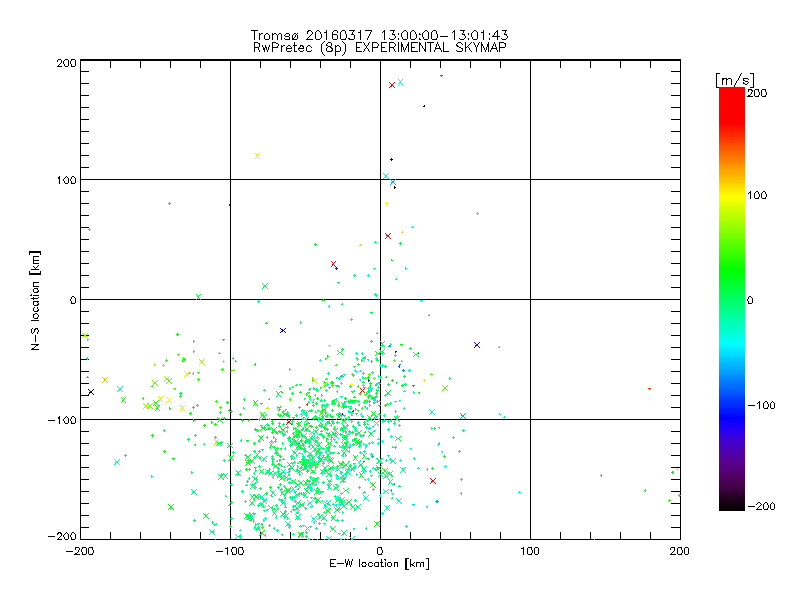Click the plot title line 'Tromsø 20160317 13:00:00-13:01:43'
Image resolution: width=800 pixels, height=600 pixels.
pyautogui.click(x=379, y=35)
